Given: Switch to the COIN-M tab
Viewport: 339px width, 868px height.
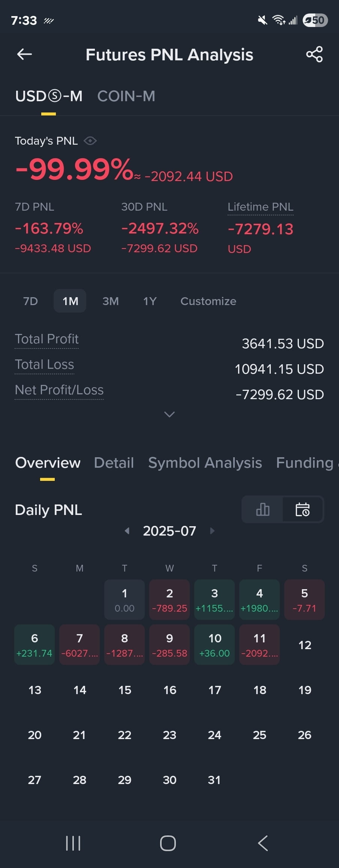Looking at the screenshot, I should (126, 96).
